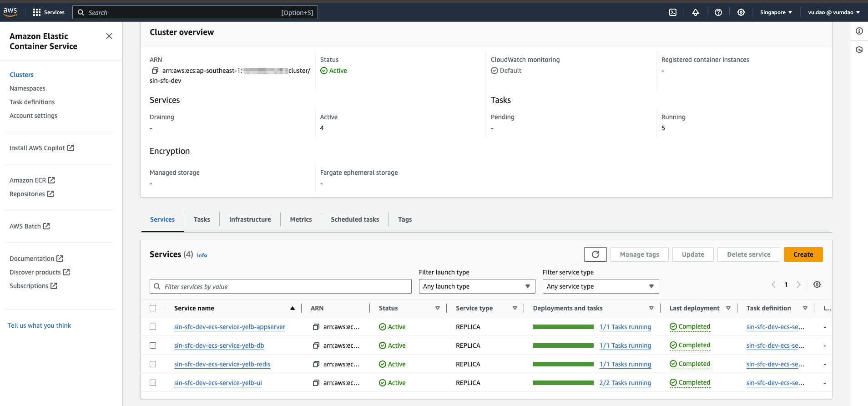Open the Services grid menu

pyautogui.click(x=49, y=12)
